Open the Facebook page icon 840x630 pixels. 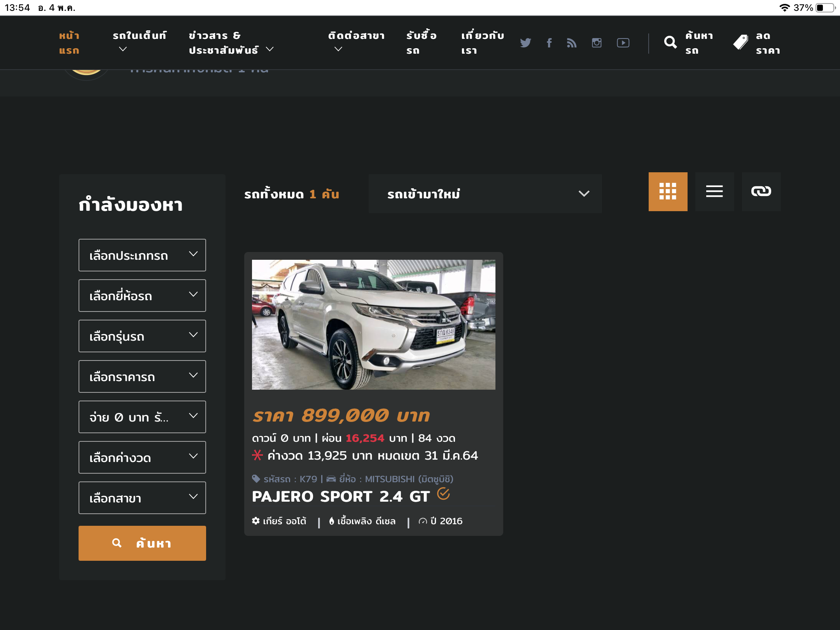click(549, 43)
